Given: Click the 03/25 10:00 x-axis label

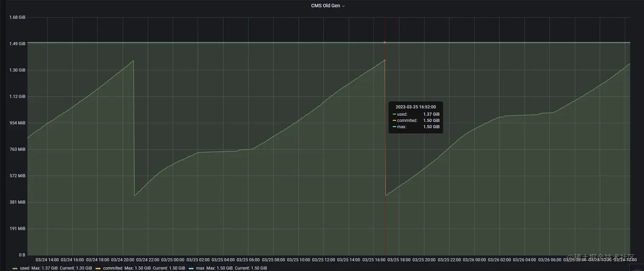Looking at the screenshot, I should [x=299, y=259].
